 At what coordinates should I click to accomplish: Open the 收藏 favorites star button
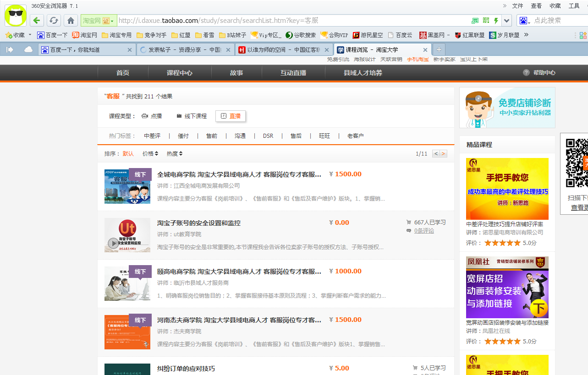click(15, 35)
